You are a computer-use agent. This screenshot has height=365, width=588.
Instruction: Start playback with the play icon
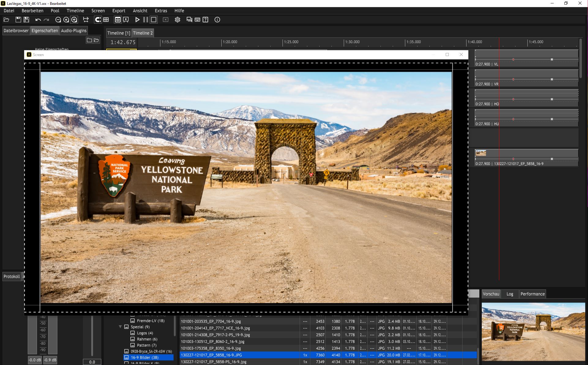pos(137,20)
